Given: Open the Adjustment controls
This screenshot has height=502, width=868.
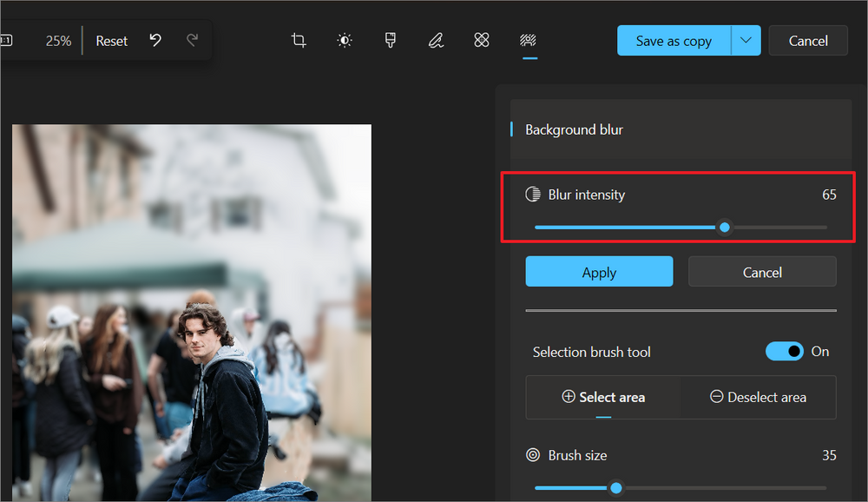Looking at the screenshot, I should (344, 40).
